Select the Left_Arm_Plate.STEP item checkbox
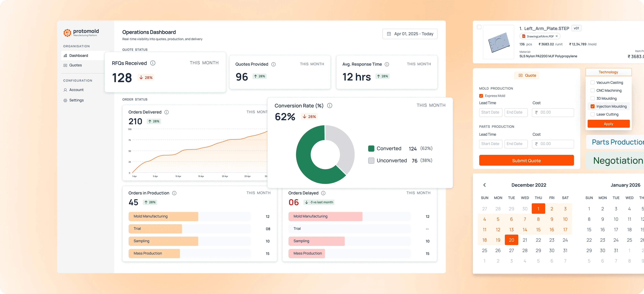Viewport: 644px width, 294px height. (x=479, y=27)
